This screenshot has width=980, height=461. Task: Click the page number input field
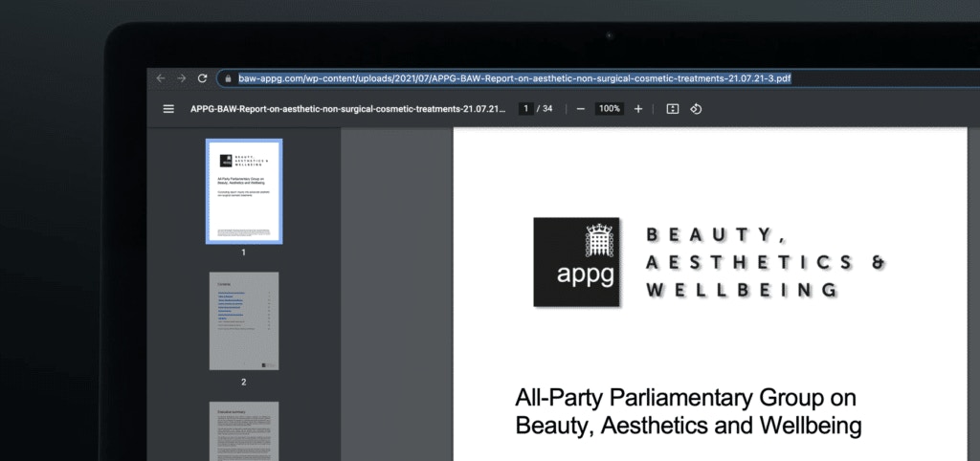(x=525, y=109)
